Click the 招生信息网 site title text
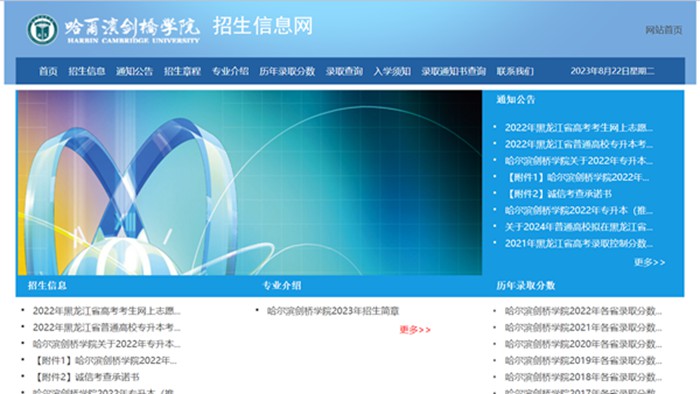Screen dimensions: 700x394 [262, 26]
